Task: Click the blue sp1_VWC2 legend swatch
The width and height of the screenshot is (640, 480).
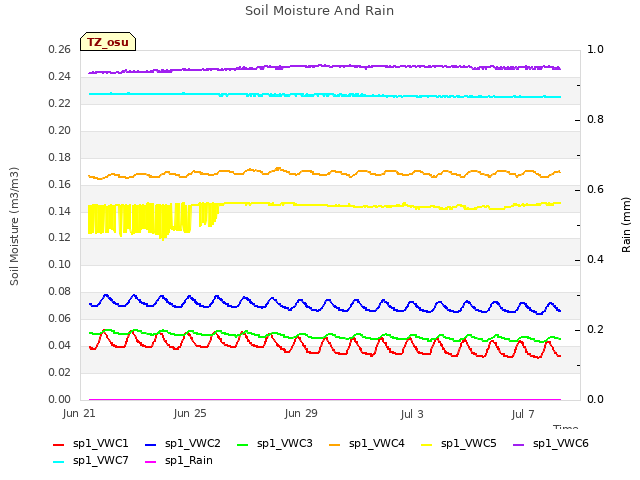Action: tap(151, 445)
